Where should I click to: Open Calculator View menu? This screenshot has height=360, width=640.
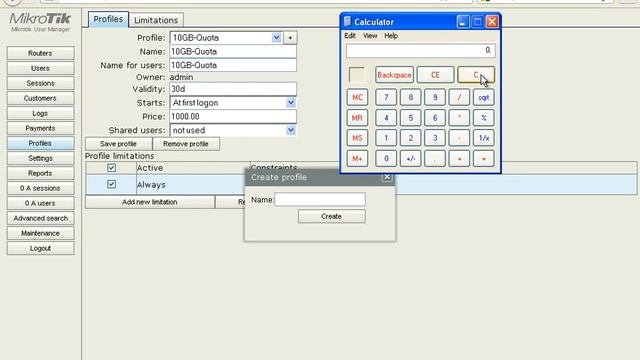point(370,36)
